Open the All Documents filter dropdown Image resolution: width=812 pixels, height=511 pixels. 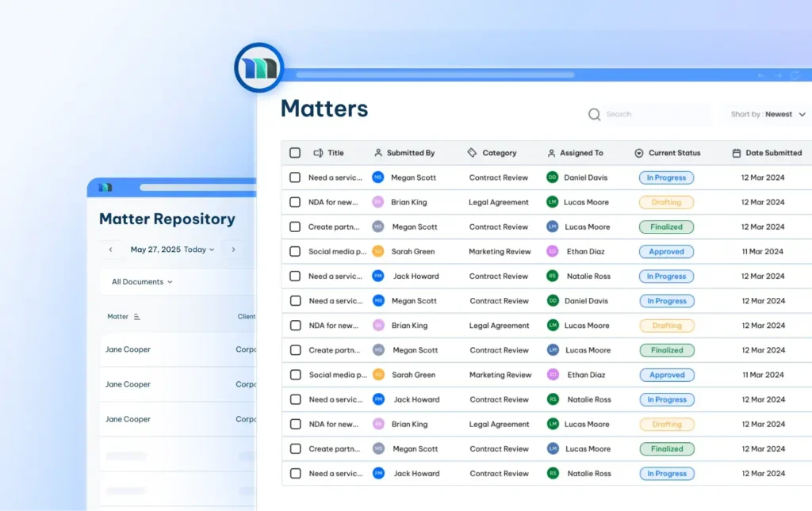point(141,281)
